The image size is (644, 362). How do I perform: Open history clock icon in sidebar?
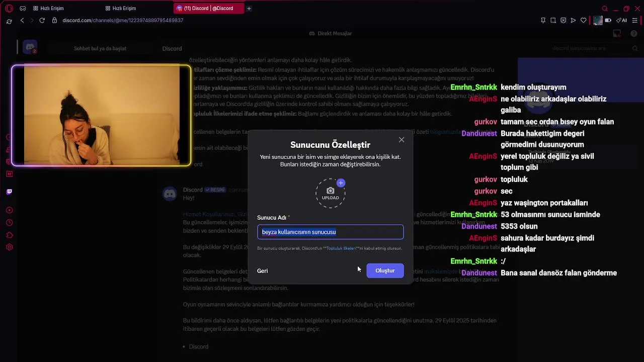click(9, 223)
